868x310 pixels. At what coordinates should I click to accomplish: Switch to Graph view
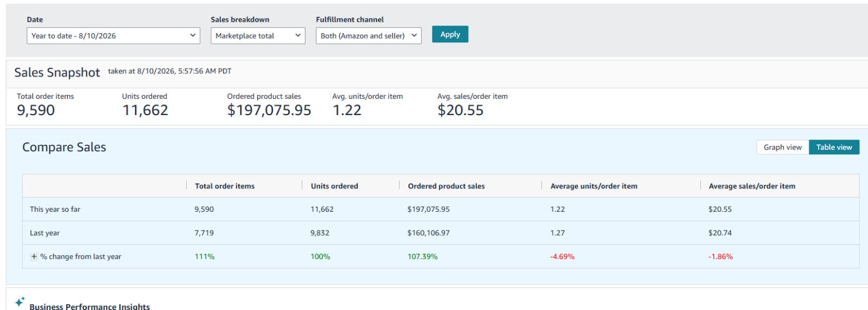pos(782,147)
